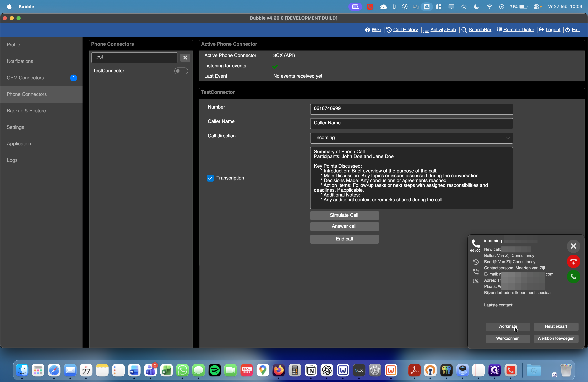Screen dimensions: 588x382
Task: Click the callback phone icon in popup
Action: click(476, 272)
